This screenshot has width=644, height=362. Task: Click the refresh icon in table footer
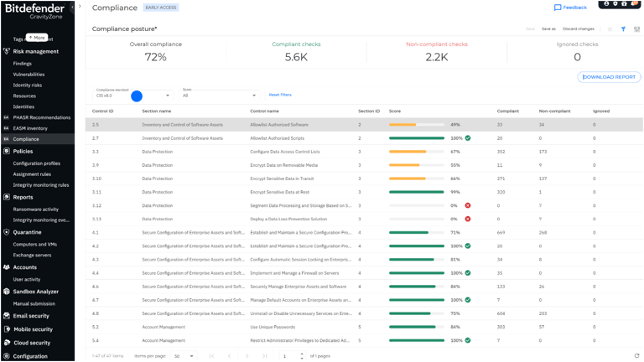point(637,356)
